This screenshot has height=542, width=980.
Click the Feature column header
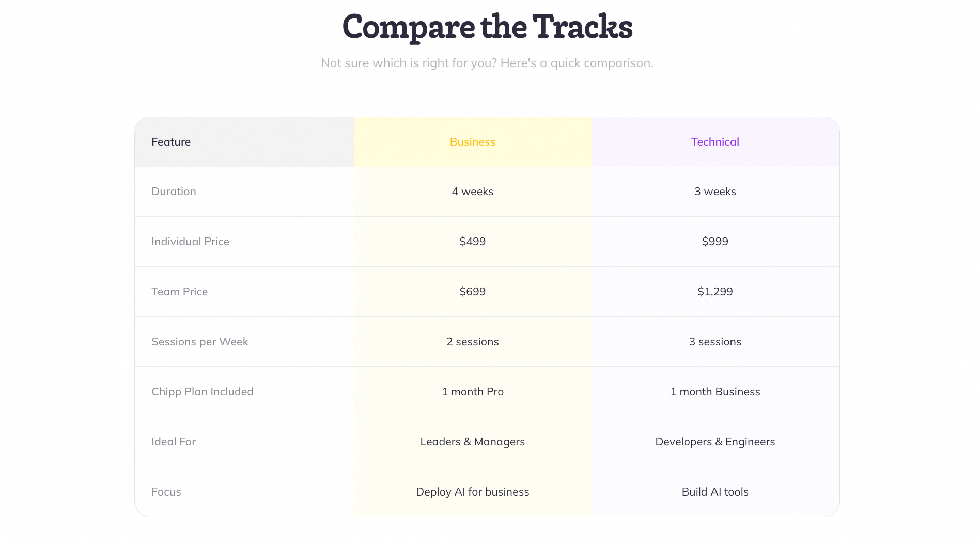coord(171,142)
